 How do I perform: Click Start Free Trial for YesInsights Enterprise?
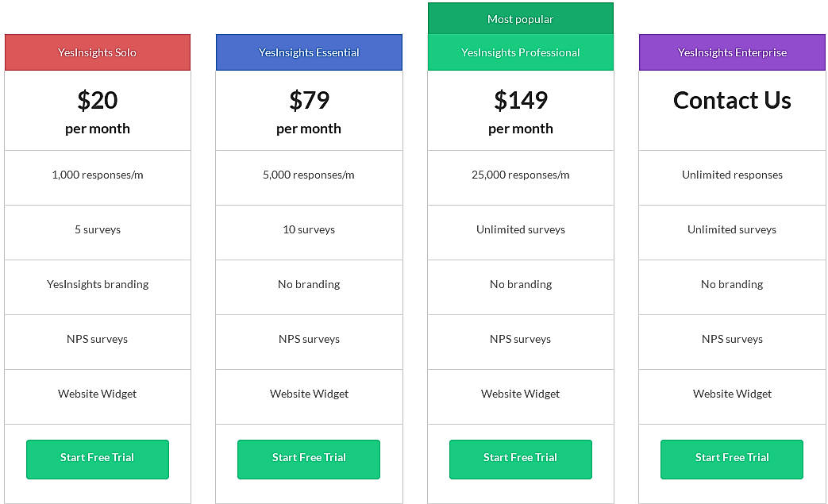point(731,459)
